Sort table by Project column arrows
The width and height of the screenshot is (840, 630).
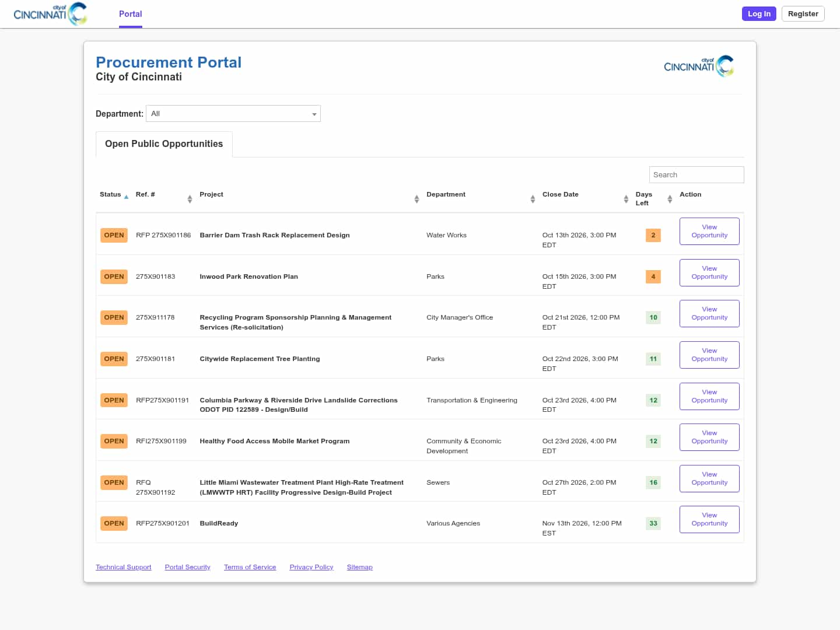point(416,199)
